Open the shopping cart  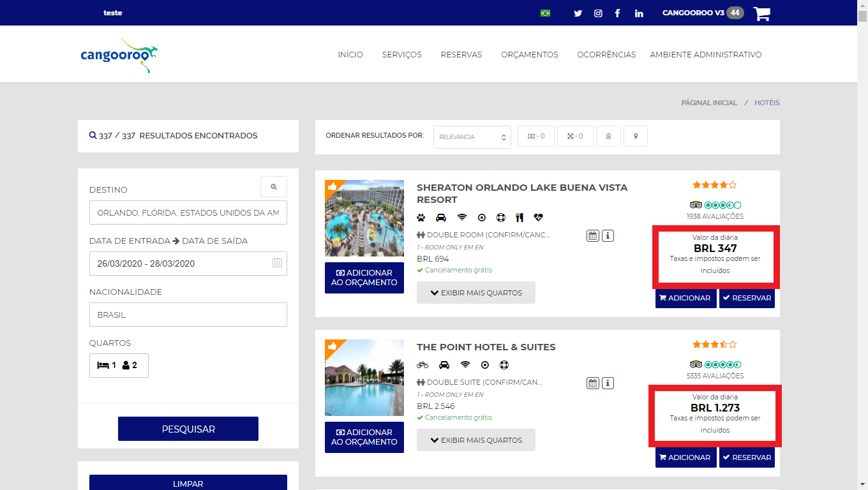761,13
